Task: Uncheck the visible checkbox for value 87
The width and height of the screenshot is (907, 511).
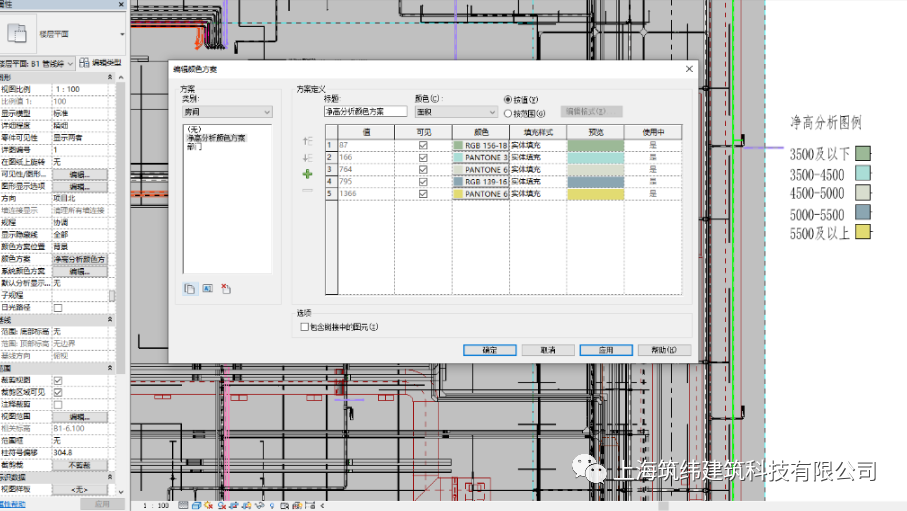Action: (x=423, y=145)
